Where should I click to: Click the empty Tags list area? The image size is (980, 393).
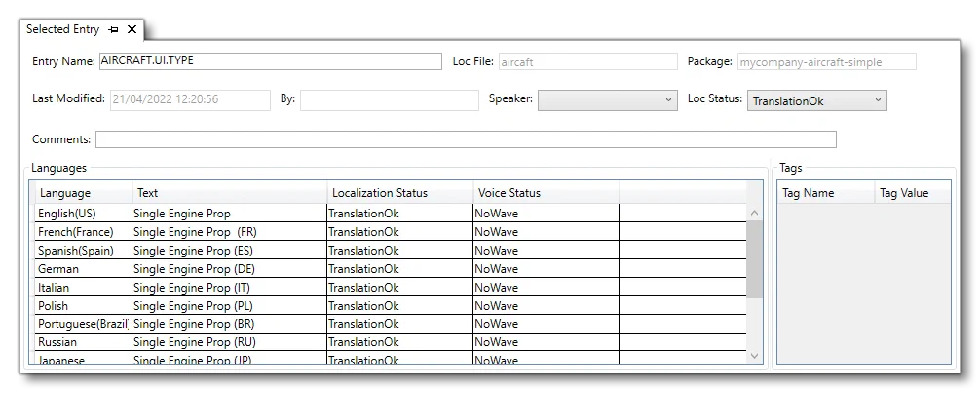(864, 283)
